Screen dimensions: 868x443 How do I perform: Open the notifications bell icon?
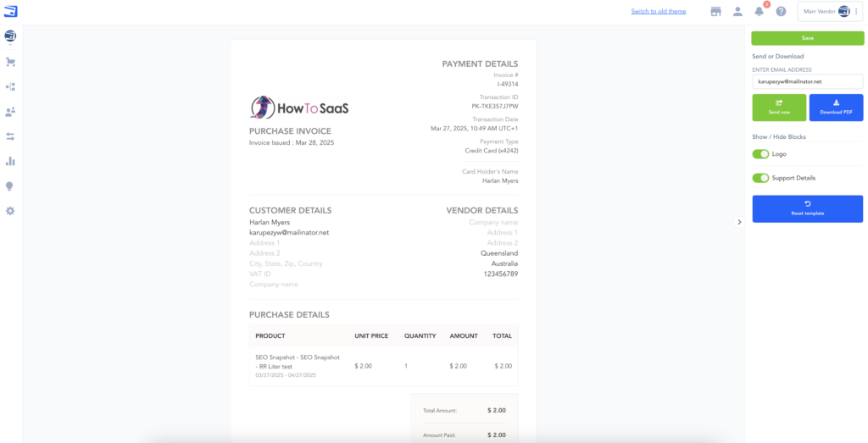[x=759, y=12]
